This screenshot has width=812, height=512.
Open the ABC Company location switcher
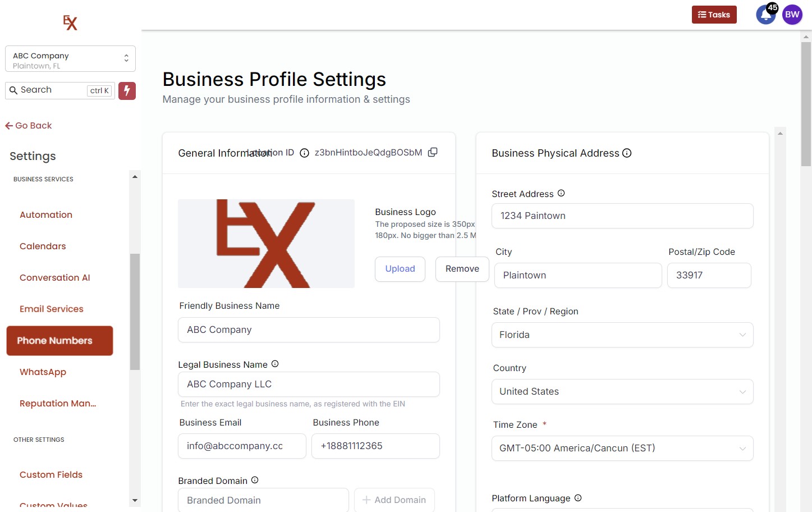[x=70, y=59]
